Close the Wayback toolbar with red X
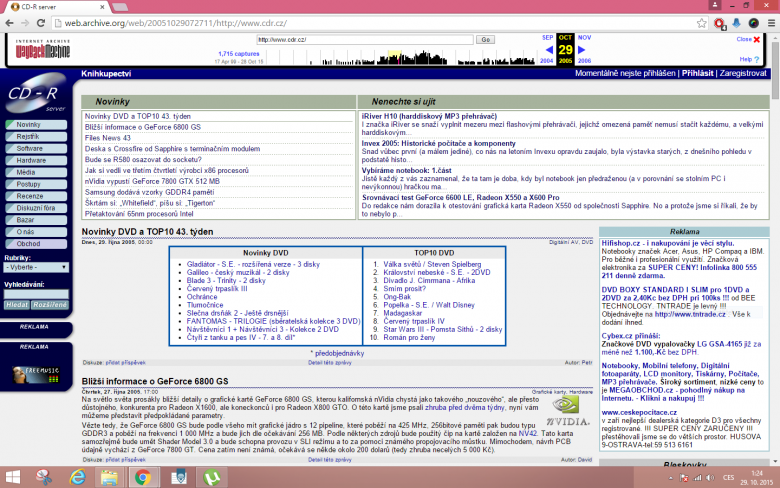This screenshot has height=488, width=780. click(757, 39)
